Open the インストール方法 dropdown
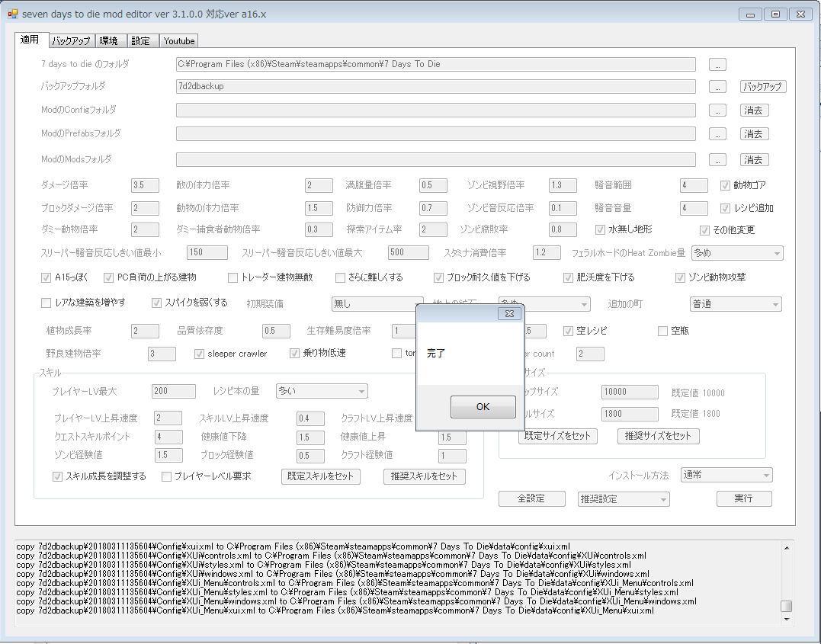This screenshot has width=821, height=644. (x=726, y=475)
